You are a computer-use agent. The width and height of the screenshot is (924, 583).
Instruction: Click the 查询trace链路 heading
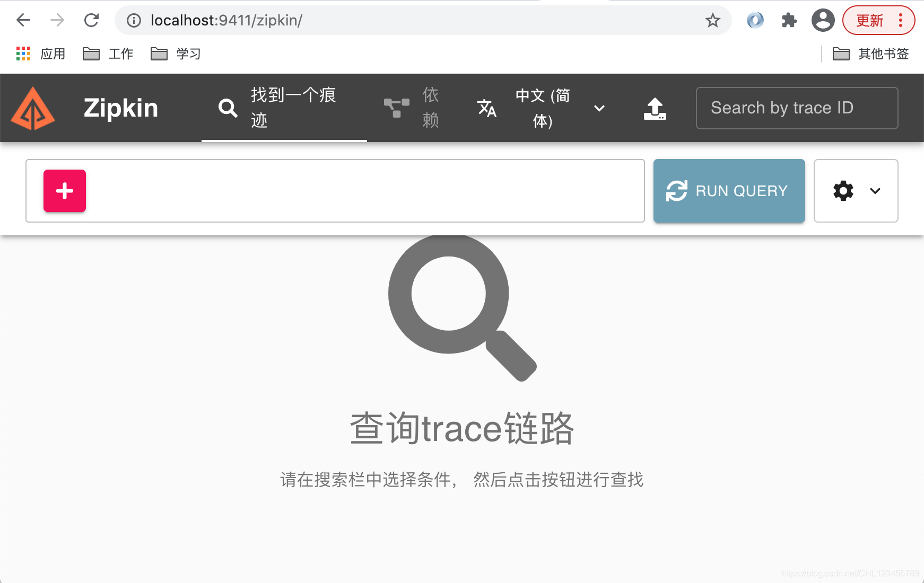coord(462,428)
